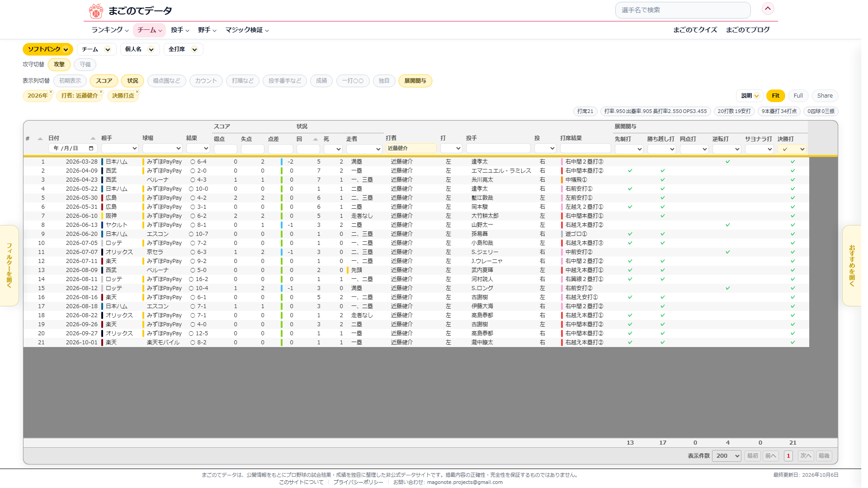Toggle 状況 column group

point(132,81)
